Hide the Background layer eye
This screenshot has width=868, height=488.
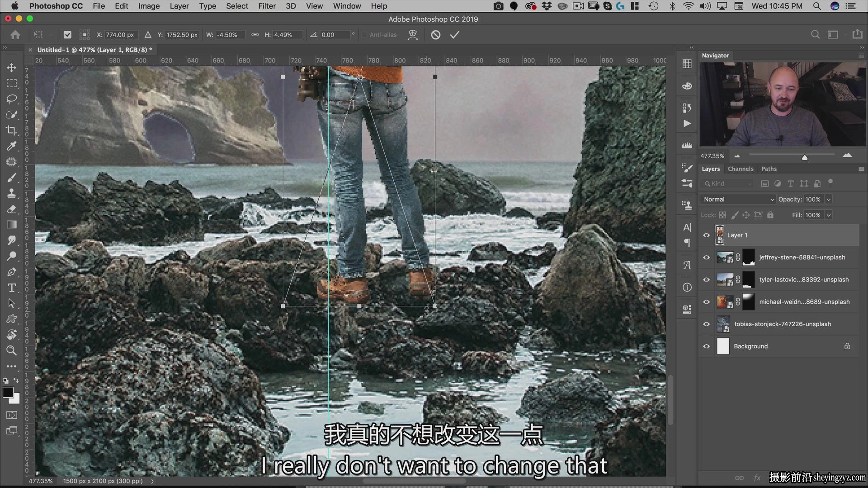pos(706,346)
